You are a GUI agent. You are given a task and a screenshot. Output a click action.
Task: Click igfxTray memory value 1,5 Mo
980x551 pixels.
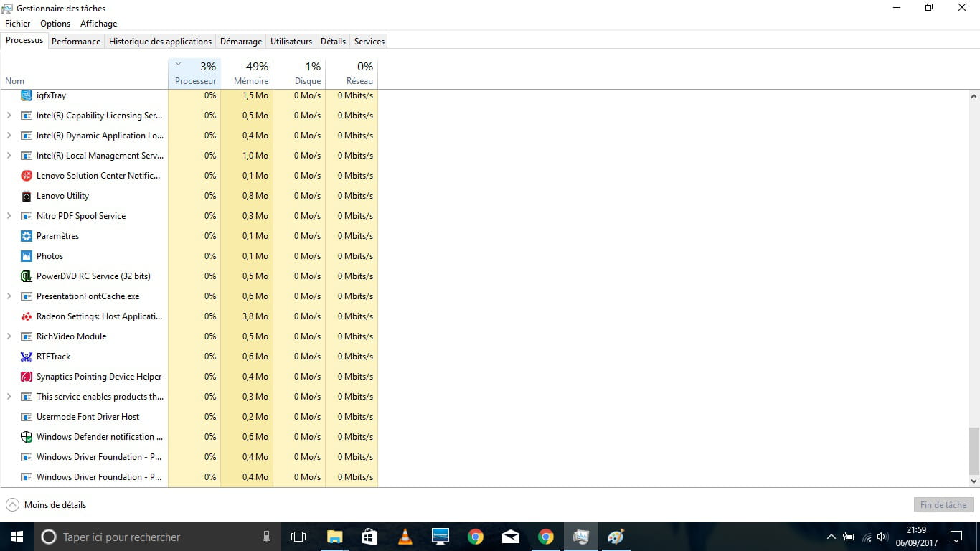tap(255, 95)
